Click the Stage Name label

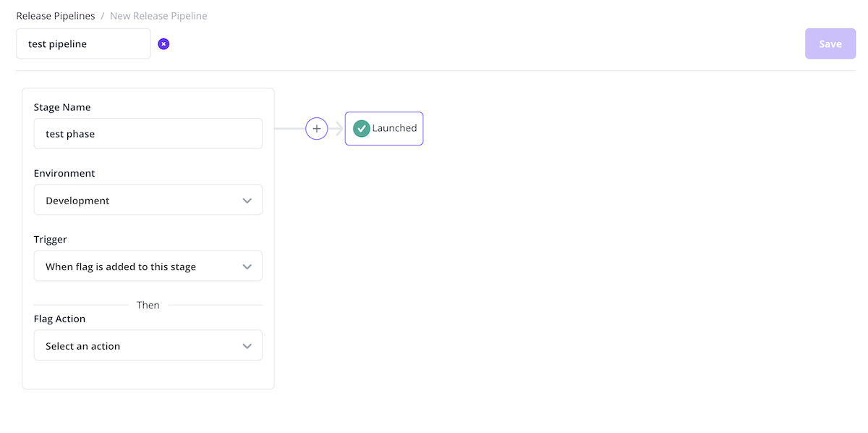click(62, 107)
